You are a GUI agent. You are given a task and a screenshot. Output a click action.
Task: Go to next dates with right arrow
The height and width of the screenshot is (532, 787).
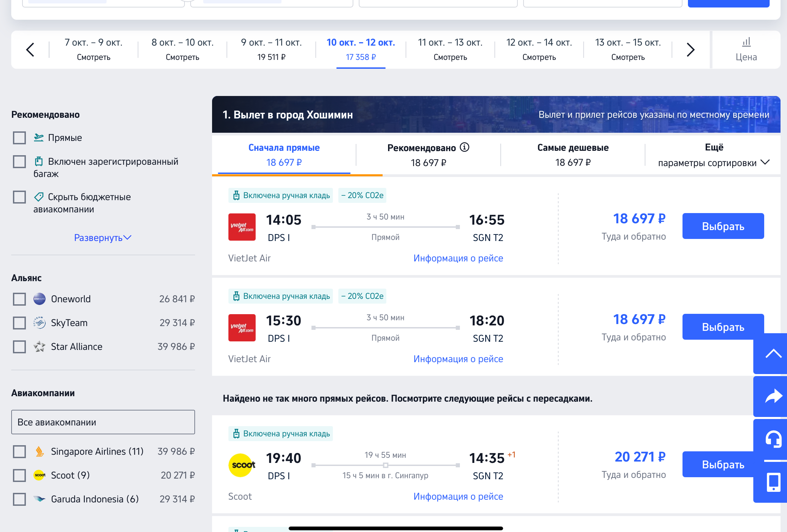(690, 50)
